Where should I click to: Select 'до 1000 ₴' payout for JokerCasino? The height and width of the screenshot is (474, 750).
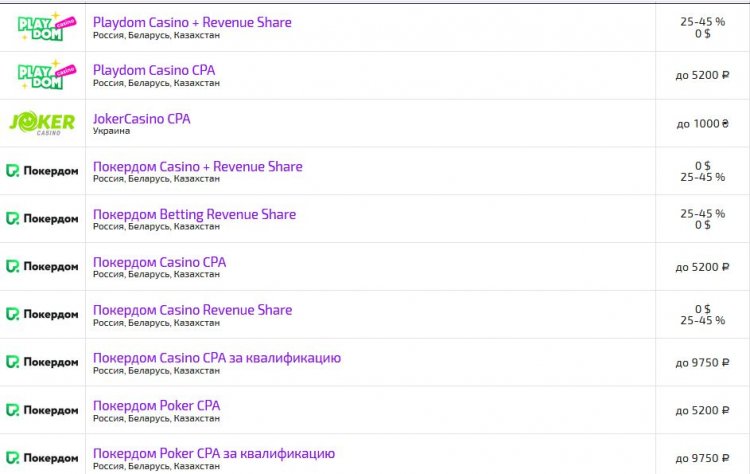point(702,124)
